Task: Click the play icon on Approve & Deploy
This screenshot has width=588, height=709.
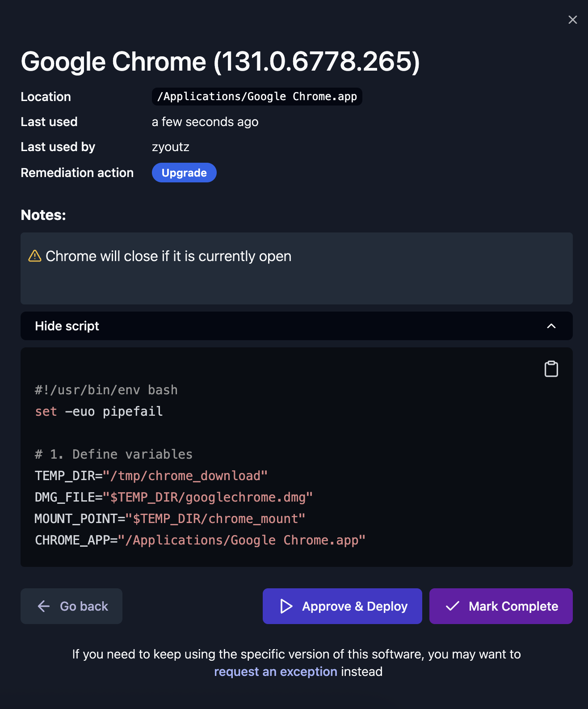Action: tap(286, 606)
